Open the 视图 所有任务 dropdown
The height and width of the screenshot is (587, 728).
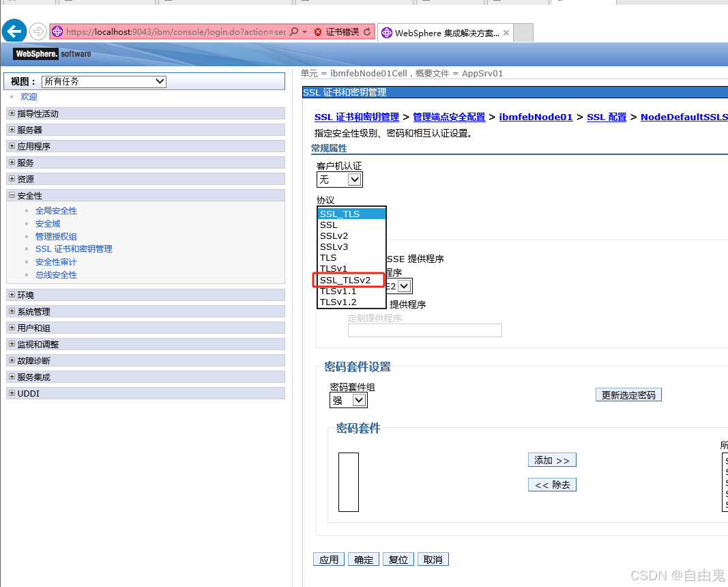pyautogui.click(x=104, y=81)
